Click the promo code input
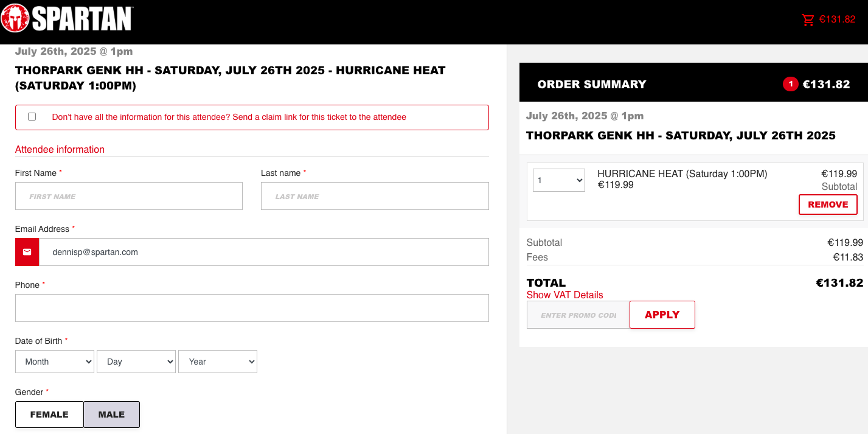This screenshot has height=434, width=868. point(578,315)
